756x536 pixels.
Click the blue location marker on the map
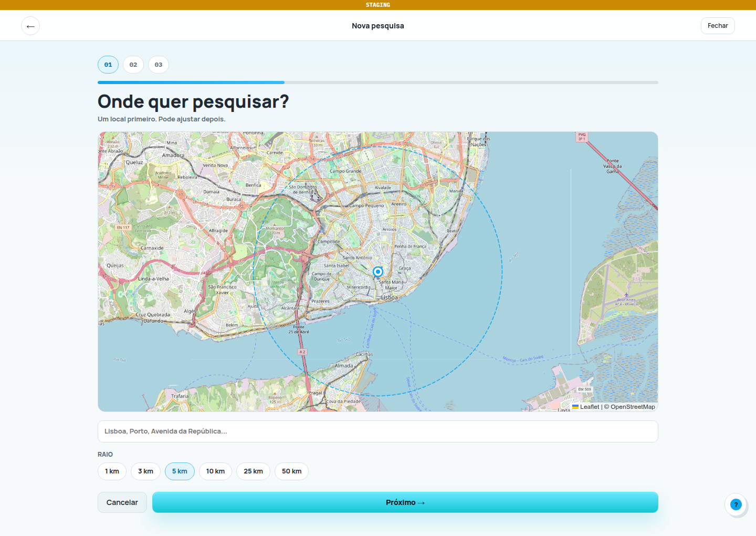pyautogui.click(x=378, y=272)
